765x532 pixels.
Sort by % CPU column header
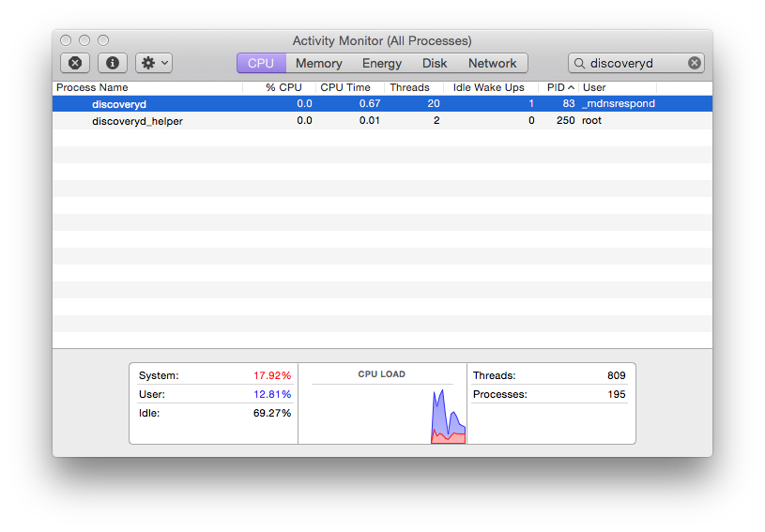click(x=280, y=88)
